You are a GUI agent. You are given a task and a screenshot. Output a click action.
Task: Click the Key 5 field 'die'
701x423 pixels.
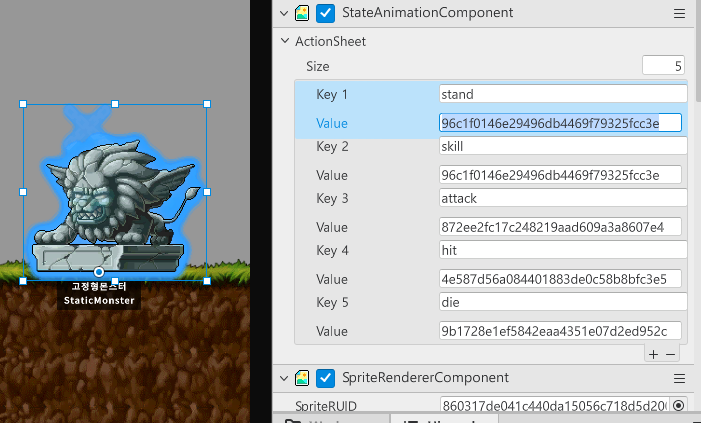[563, 302]
